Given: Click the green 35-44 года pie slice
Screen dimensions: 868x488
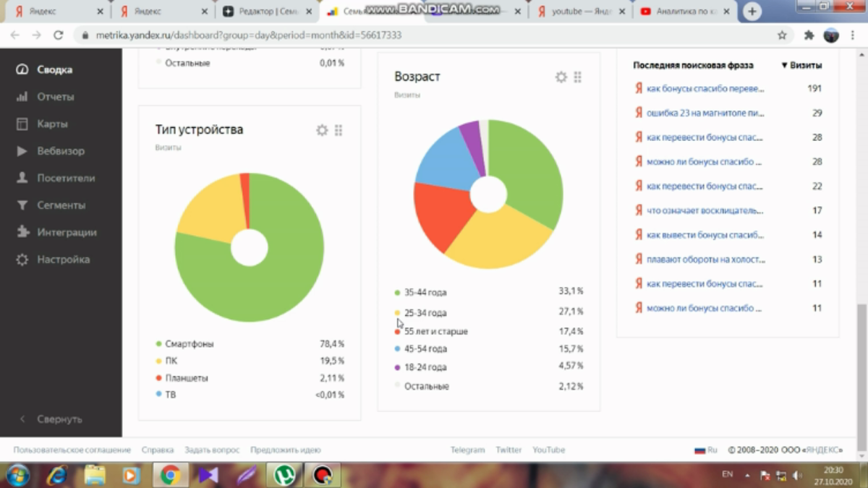Looking at the screenshot, I should [x=532, y=170].
